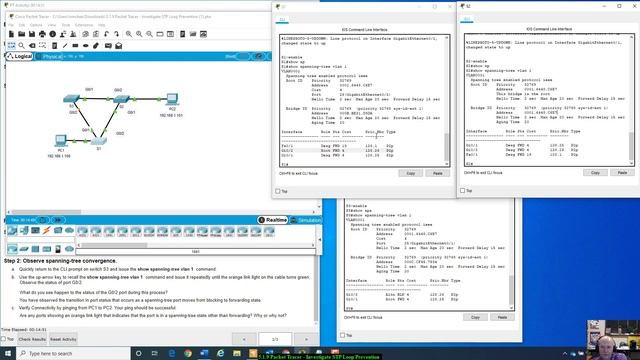The height and width of the screenshot is (360, 640).
Task: Choose the Delete tool icon
Action: 32,46
